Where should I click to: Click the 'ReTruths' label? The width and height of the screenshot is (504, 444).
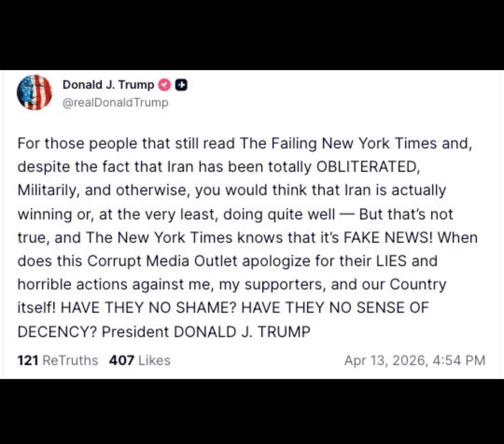coord(70,360)
